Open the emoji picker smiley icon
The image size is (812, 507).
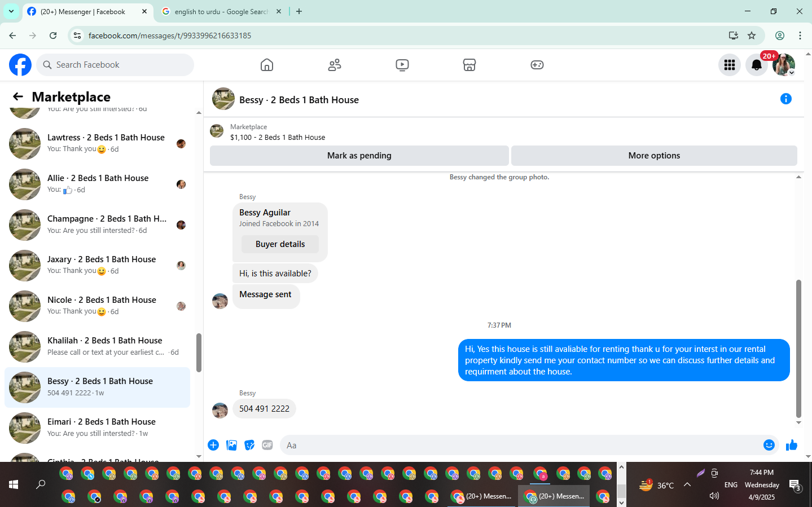(x=769, y=445)
